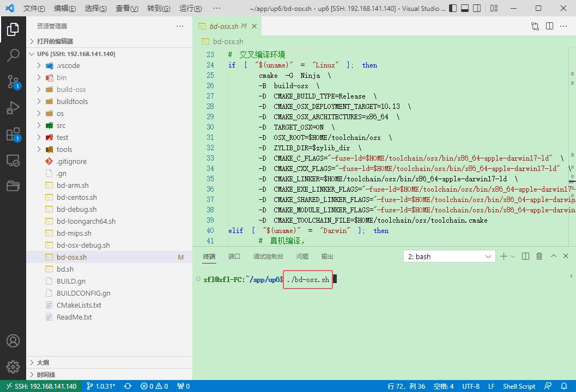The width and height of the screenshot is (576, 392).
Task: Open the bash terminal selector dropdown
Action: 449,256
